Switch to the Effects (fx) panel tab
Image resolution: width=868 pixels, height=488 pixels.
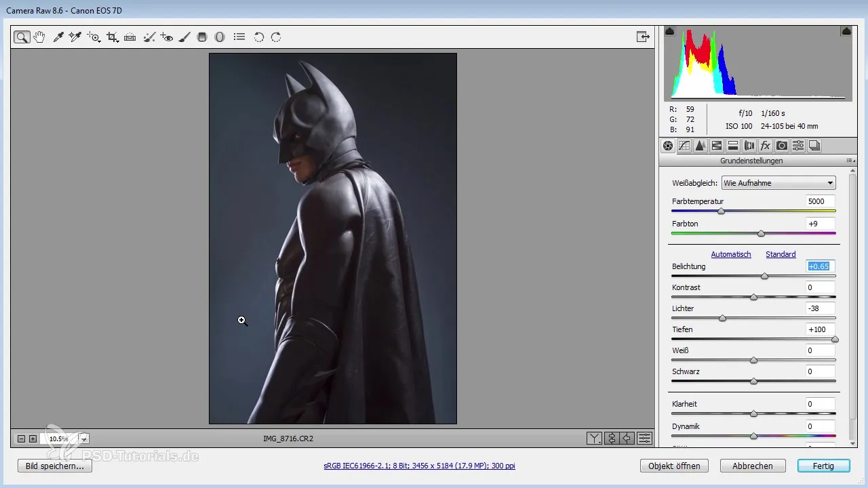click(x=766, y=146)
